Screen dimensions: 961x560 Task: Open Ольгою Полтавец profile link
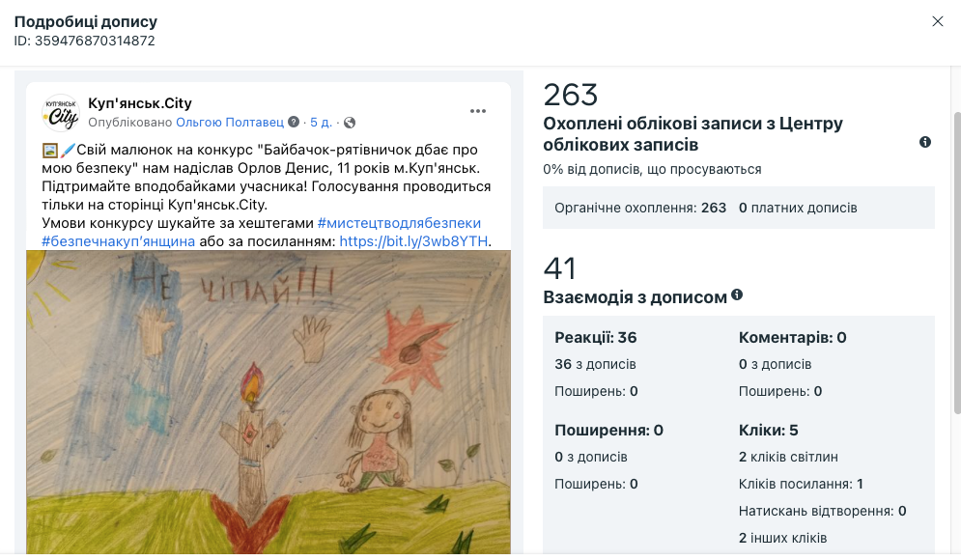click(x=230, y=122)
